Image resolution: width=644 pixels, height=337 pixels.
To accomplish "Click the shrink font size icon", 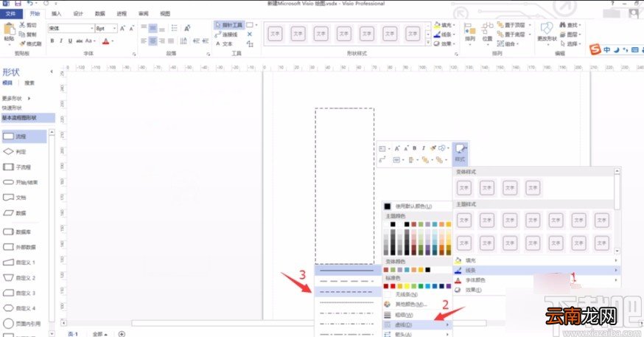I will coord(131,28).
